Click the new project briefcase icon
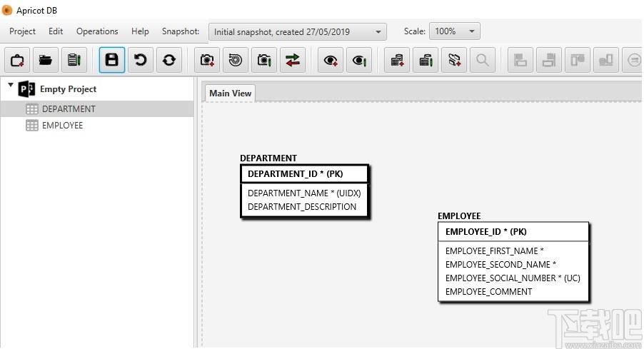The height and width of the screenshot is (349, 644). 17,61
